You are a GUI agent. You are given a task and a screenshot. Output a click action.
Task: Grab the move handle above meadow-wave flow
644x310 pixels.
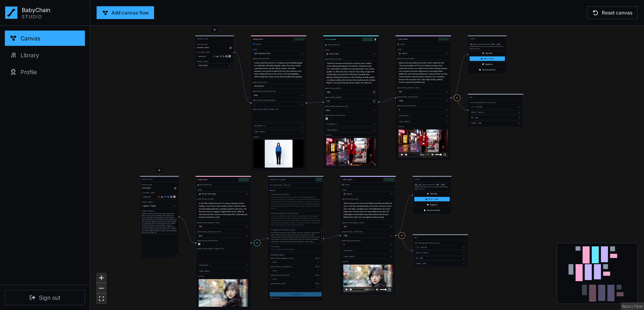215,30
